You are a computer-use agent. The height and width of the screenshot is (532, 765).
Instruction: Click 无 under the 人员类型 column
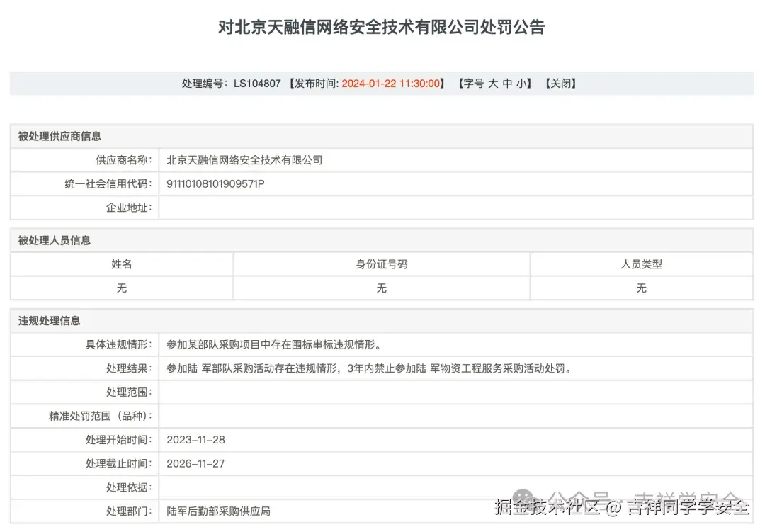coord(640,288)
